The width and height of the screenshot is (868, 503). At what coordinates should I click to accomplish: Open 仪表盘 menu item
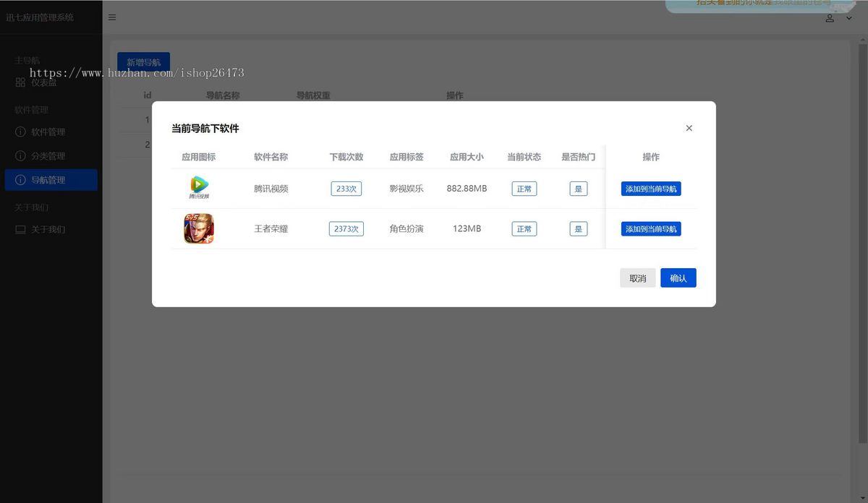(51, 82)
